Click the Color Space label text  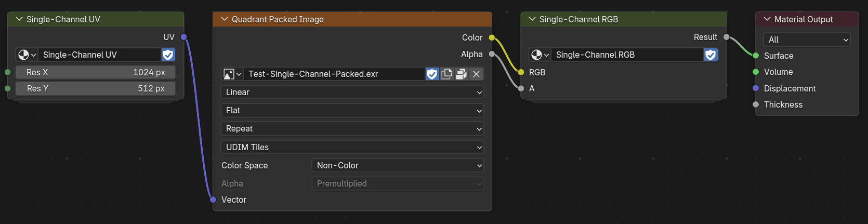(x=244, y=165)
